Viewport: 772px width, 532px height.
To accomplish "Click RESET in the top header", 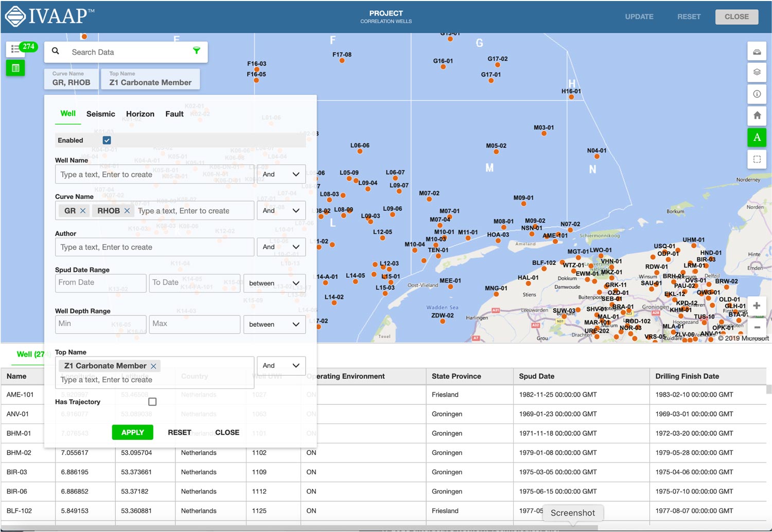I will pyautogui.click(x=689, y=16).
